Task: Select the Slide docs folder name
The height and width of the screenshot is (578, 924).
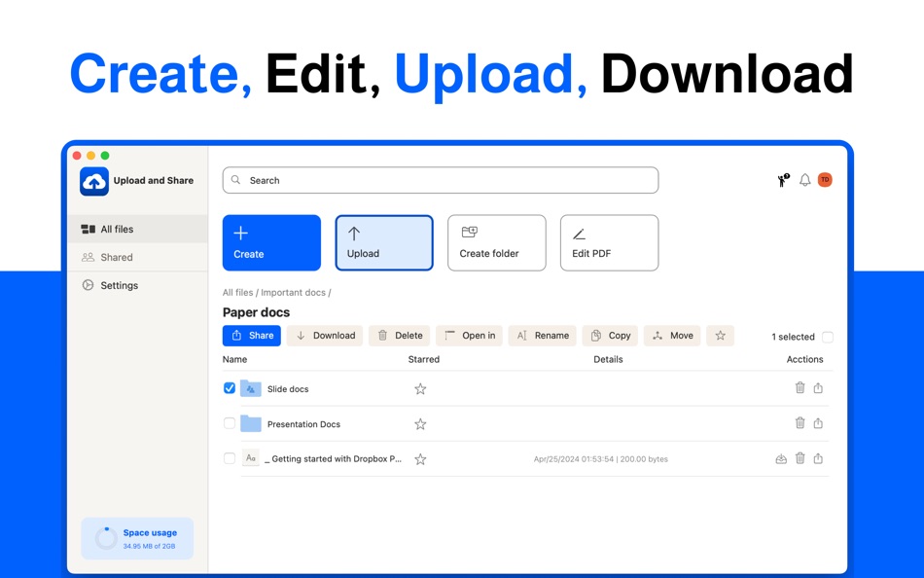Action: coord(288,389)
